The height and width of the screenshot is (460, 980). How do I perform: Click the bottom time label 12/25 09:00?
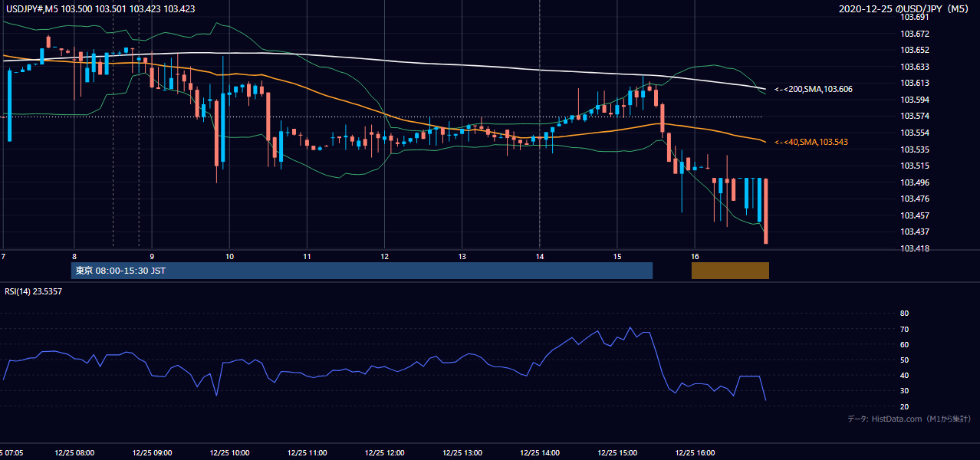[x=151, y=453]
